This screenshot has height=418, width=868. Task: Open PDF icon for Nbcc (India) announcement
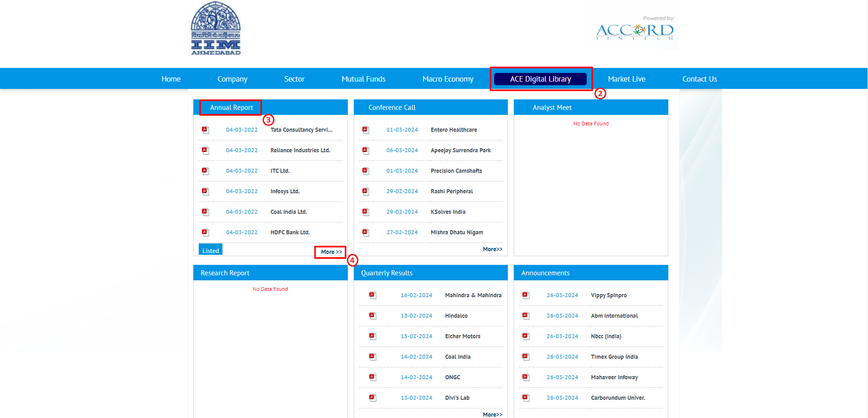coord(526,336)
